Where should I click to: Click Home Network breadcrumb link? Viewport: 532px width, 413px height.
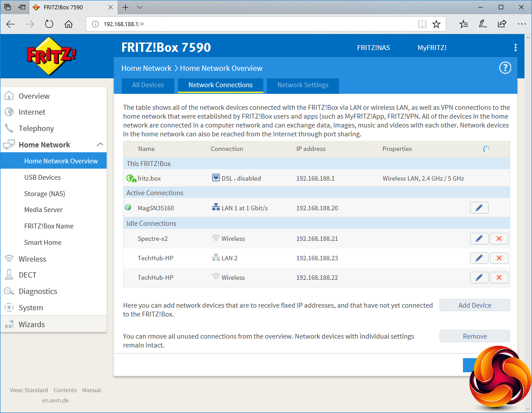coord(146,68)
